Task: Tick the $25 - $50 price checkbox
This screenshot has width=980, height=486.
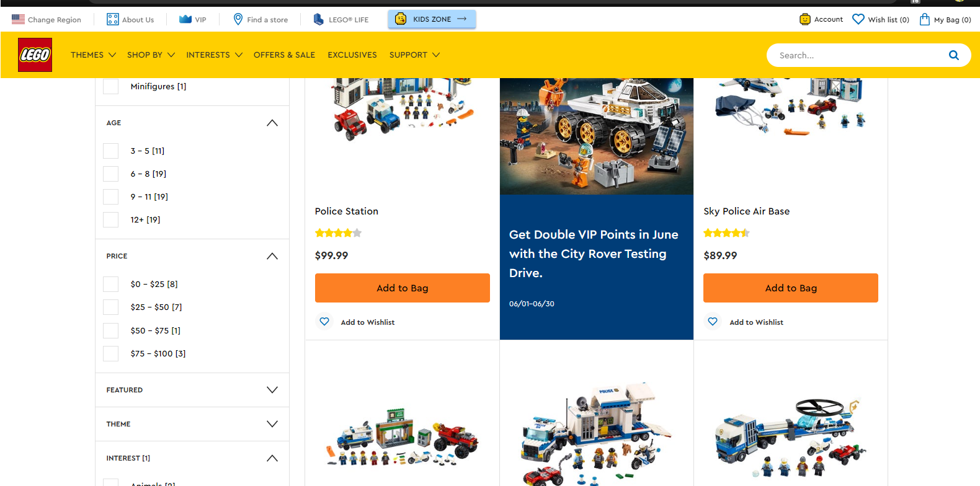Action: click(110, 307)
